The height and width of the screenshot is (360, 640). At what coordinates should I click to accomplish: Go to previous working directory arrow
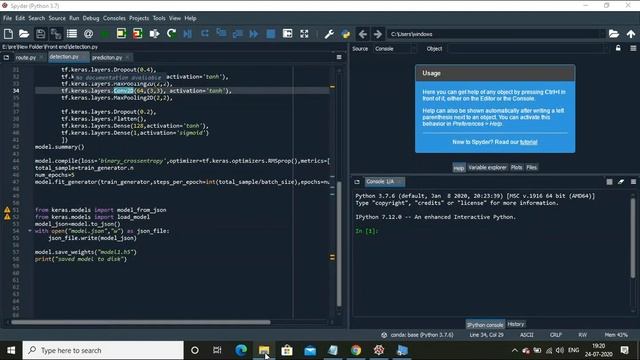click(x=362, y=34)
